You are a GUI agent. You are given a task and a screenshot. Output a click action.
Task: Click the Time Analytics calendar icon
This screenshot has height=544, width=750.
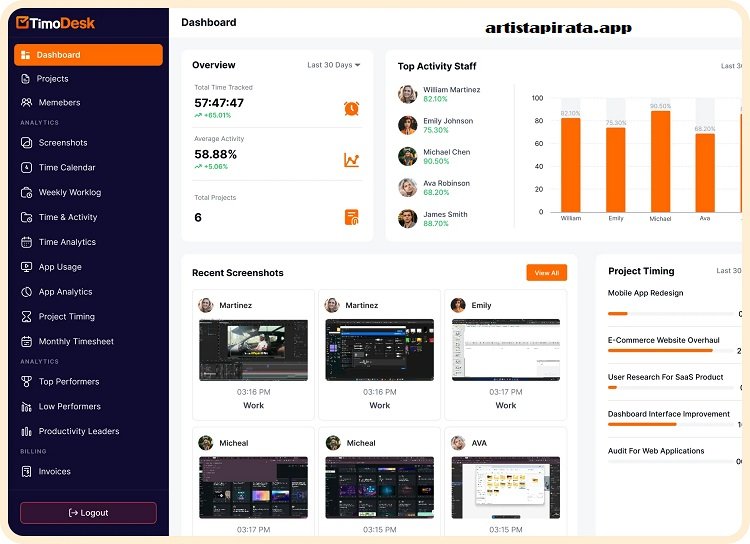tap(26, 242)
